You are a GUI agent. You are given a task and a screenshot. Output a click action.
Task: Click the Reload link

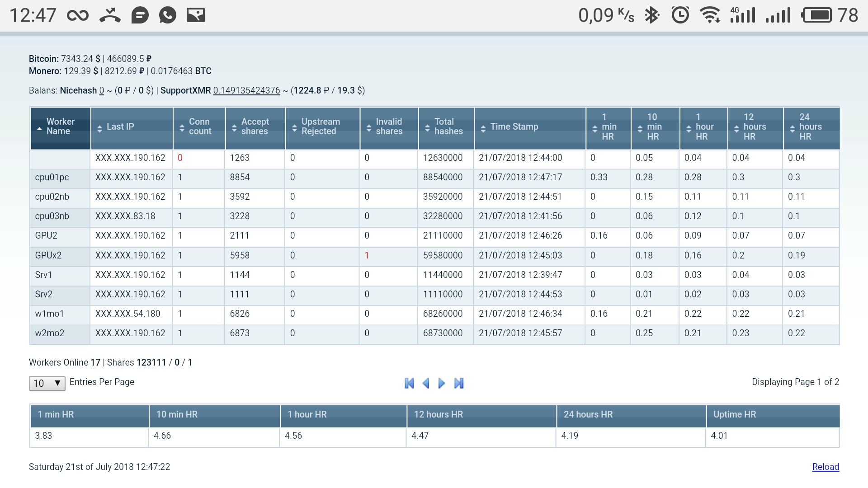[826, 467]
